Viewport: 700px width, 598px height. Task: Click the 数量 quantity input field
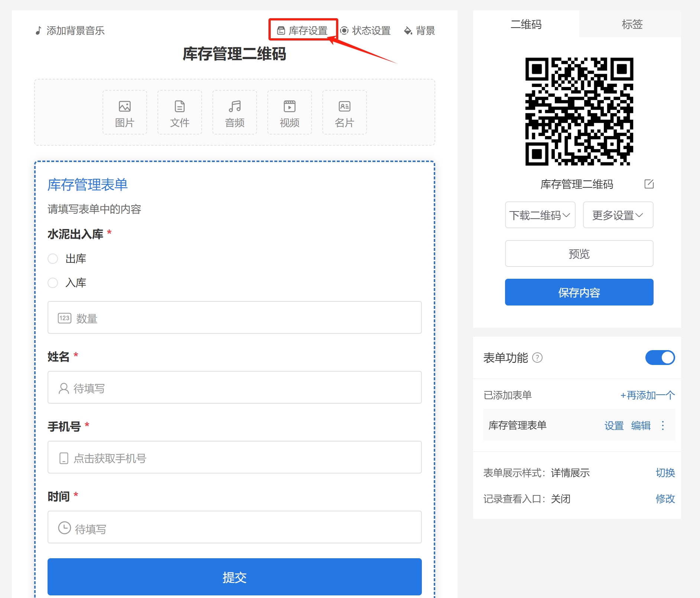[x=235, y=318]
